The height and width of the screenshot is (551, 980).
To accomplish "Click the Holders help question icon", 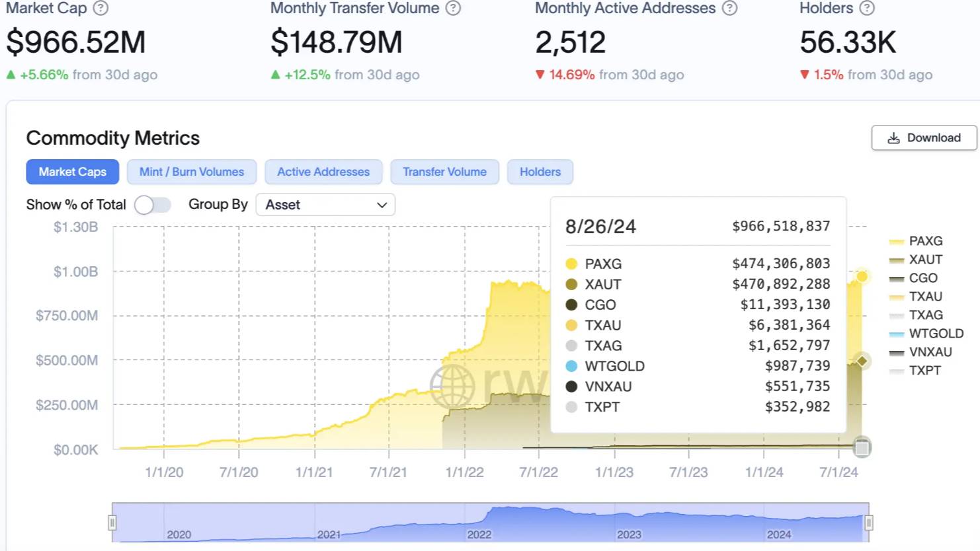I will coord(867,9).
